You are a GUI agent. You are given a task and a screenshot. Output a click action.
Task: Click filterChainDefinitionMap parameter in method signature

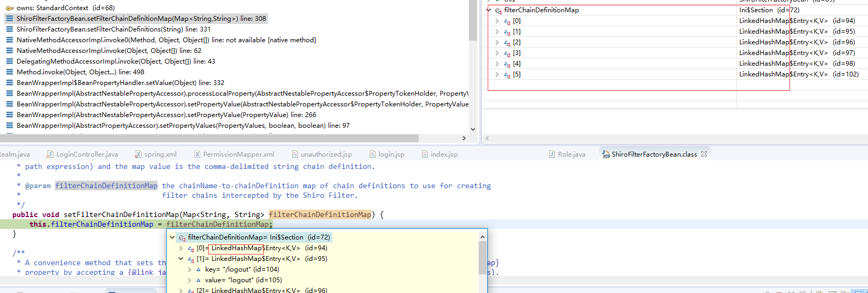pyautogui.click(x=320, y=214)
